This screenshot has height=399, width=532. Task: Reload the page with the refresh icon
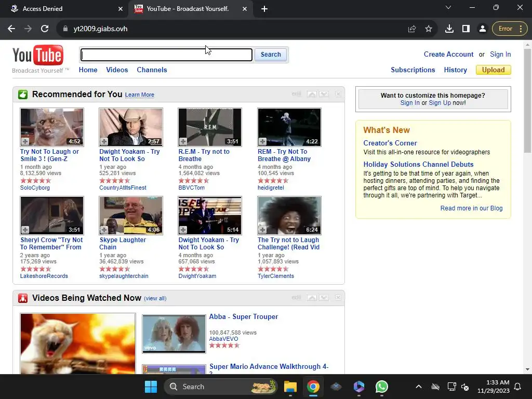tap(45, 29)
